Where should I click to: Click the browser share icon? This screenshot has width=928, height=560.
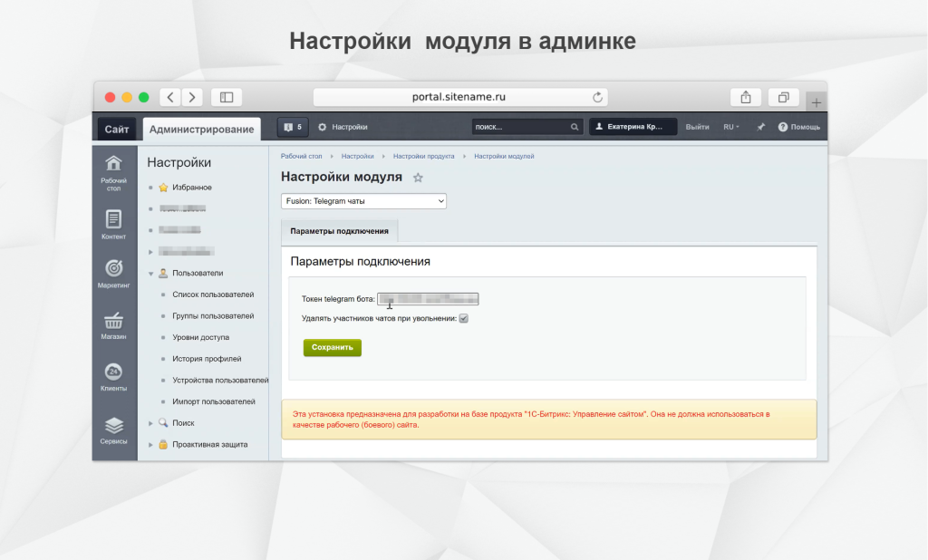746,97
